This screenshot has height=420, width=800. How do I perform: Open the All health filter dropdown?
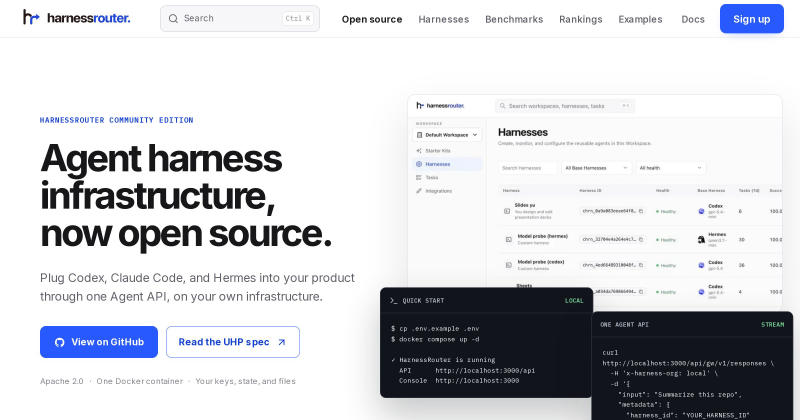(670, 168)
